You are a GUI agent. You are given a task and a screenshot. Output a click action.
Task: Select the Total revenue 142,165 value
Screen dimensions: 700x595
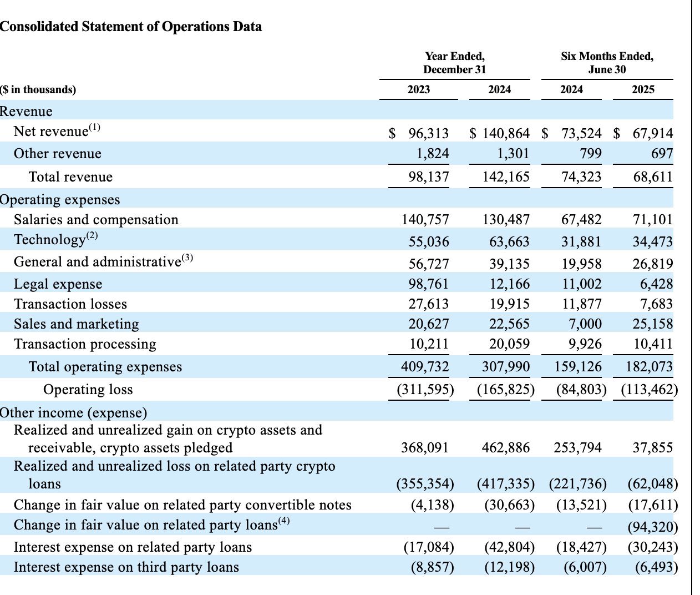506,177
